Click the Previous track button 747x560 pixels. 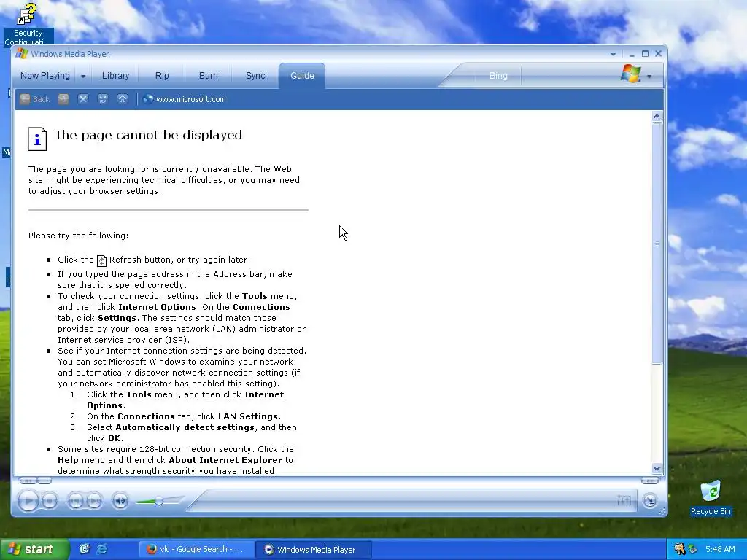point(75,500)
